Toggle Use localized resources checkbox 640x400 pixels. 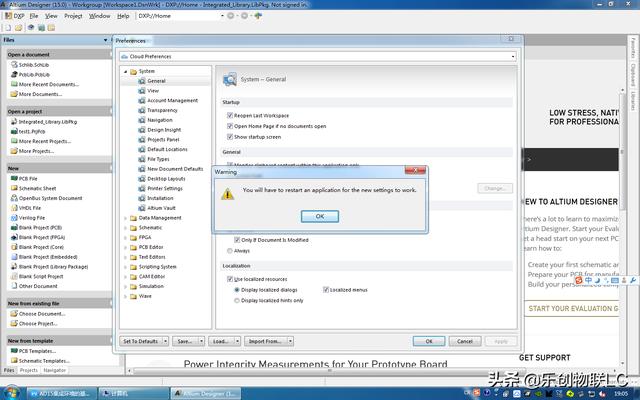tap(230, 279)
